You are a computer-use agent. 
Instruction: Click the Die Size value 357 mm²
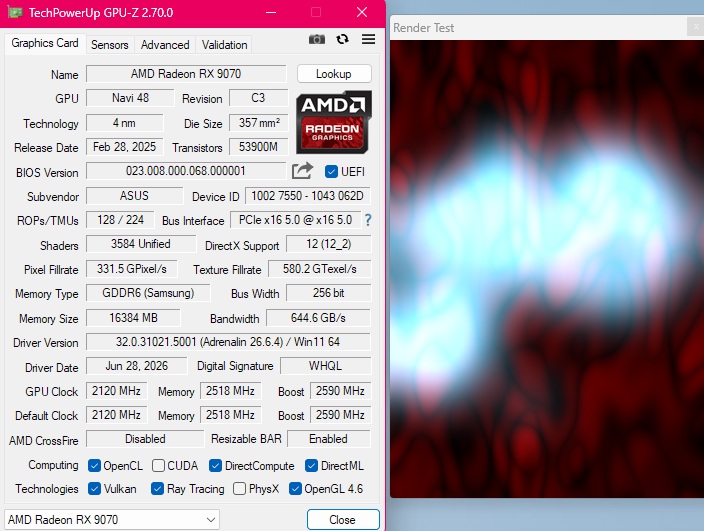point(258,123)
